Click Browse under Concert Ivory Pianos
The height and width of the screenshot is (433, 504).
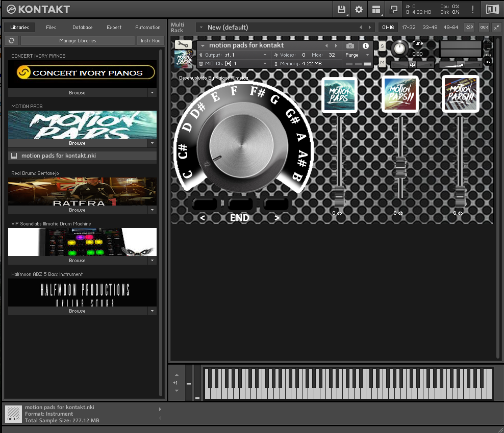[x=77, y=93]
